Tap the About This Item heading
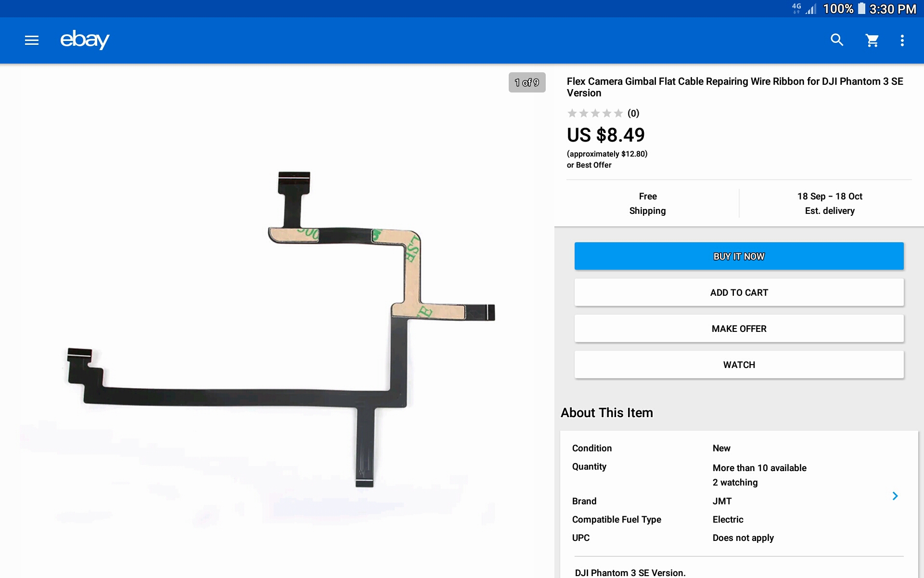The height and width of the screenshot is (578, 924). click(607, 413)
